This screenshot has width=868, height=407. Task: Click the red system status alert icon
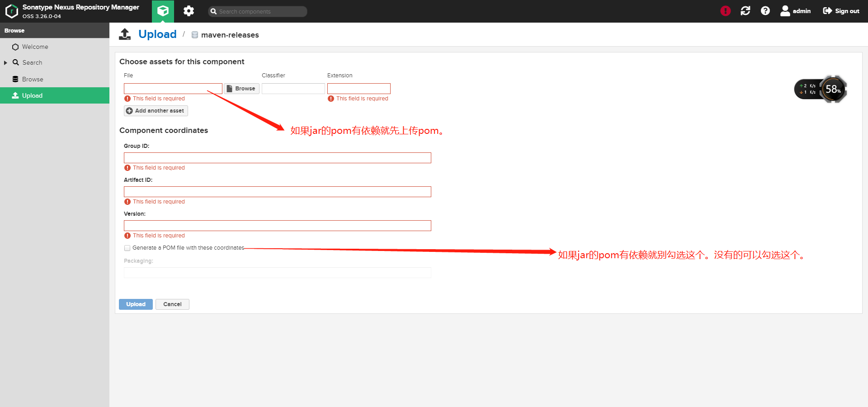726,11
